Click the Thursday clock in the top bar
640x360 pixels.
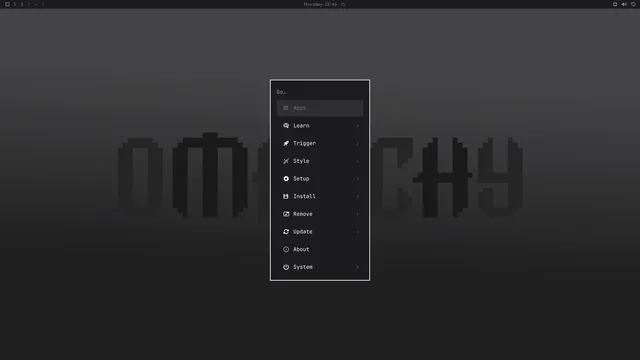[320, 4]
